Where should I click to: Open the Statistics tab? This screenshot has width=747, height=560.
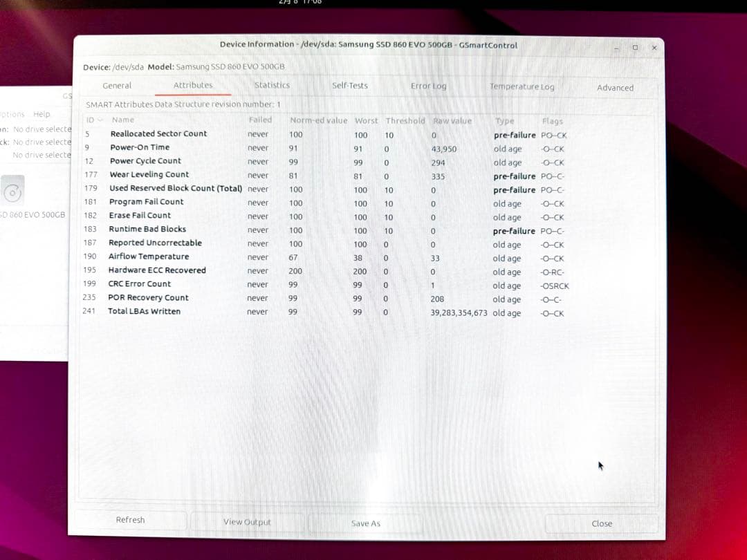[x=272, y=85]
